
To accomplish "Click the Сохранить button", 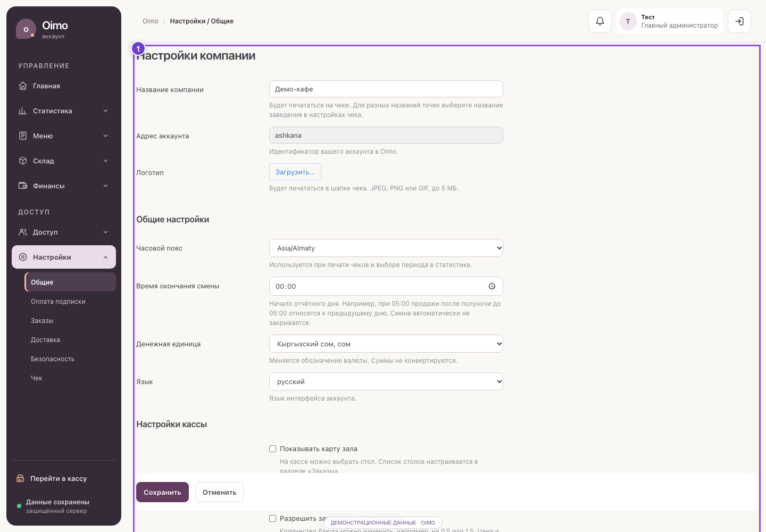I will click(x=162, y=492).
